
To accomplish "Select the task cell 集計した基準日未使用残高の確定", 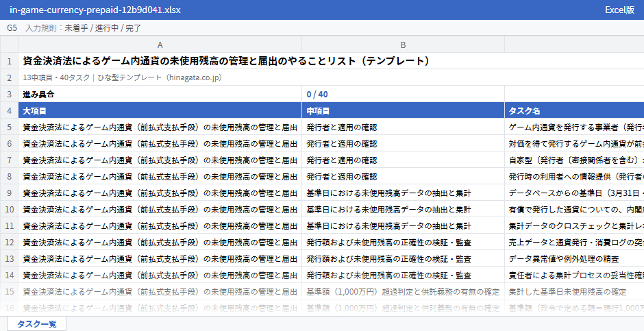I will pos(574,291).
